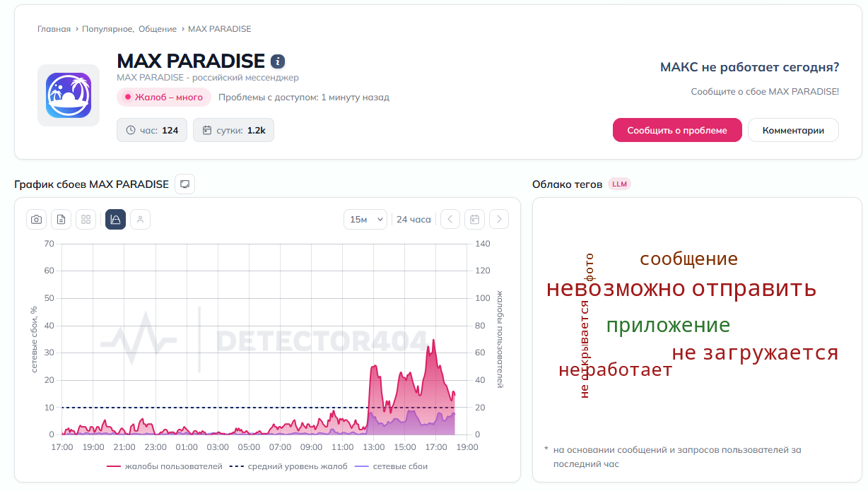Image resolution: width=868 pixels, height=491 pixels.
Task: Click the camera screenshot icon in chart toolbar
Action: click(37, 220)
